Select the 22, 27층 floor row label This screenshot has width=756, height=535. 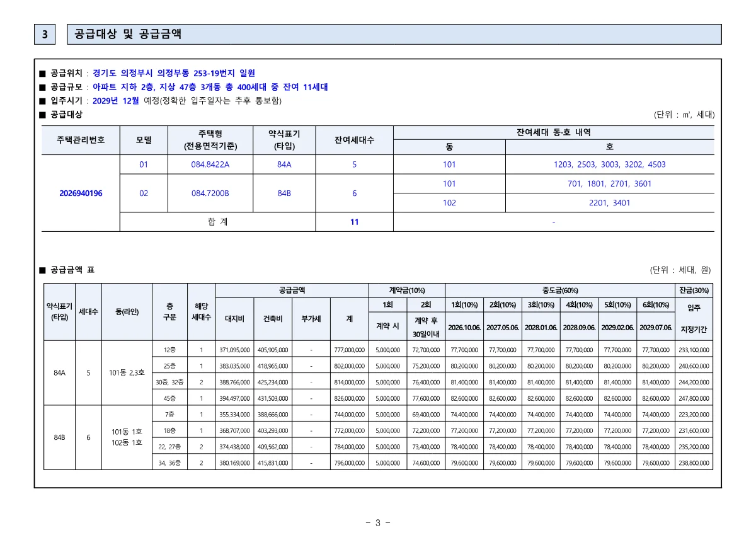pyautogui.click(x=169, y=447)
